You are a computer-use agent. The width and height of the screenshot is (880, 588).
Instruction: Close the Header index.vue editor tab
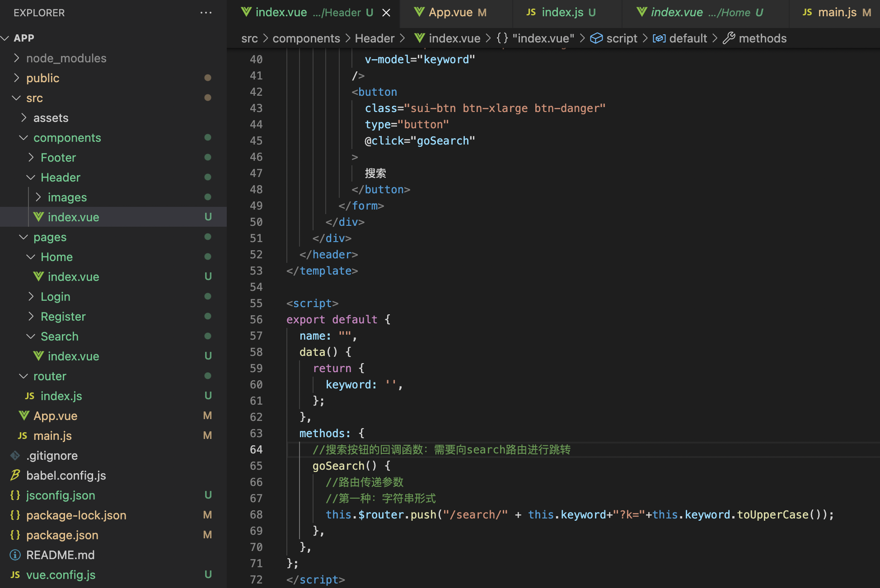386,13
